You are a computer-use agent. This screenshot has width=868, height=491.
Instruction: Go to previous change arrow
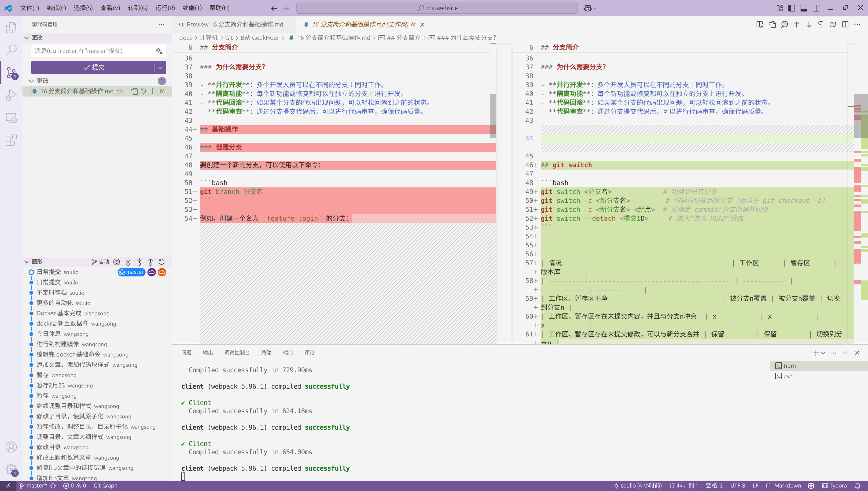tap(797, 24)
